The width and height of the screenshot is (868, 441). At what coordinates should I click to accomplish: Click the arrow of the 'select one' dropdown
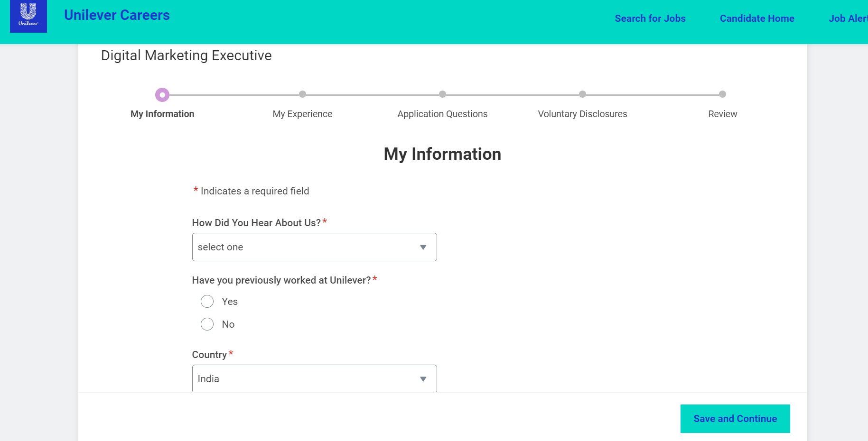tap(423, 247)
